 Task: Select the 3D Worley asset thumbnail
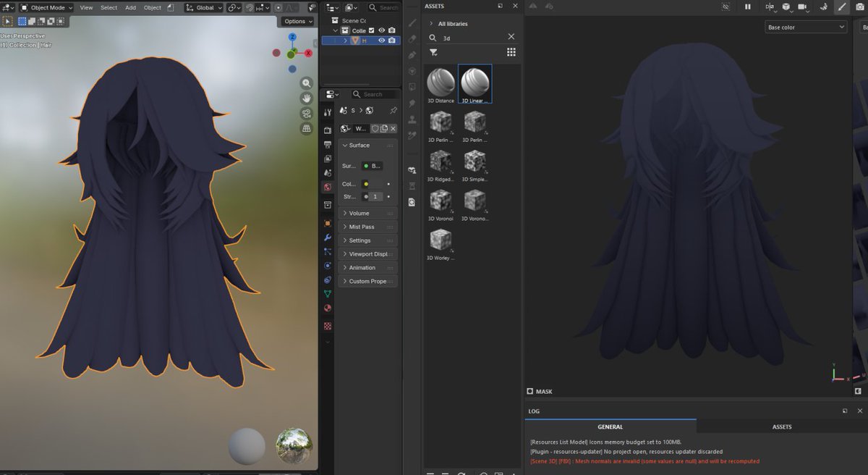click(441, 244)
